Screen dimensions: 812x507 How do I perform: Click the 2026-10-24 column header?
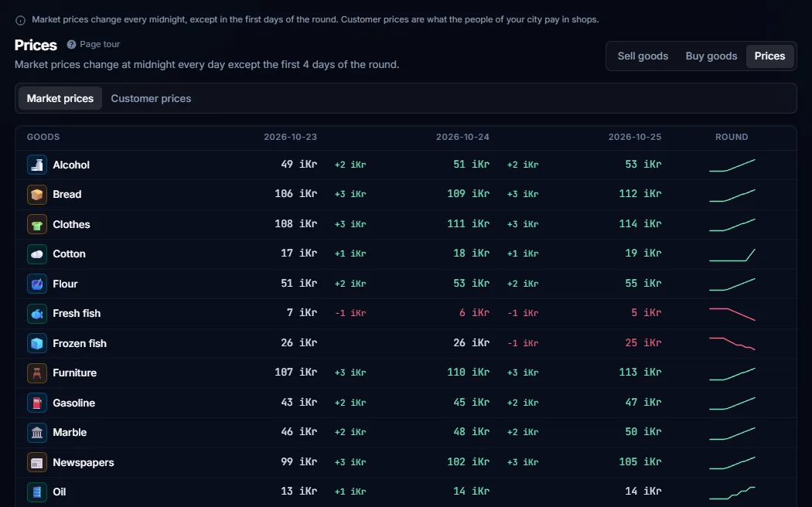click(462, 137)
